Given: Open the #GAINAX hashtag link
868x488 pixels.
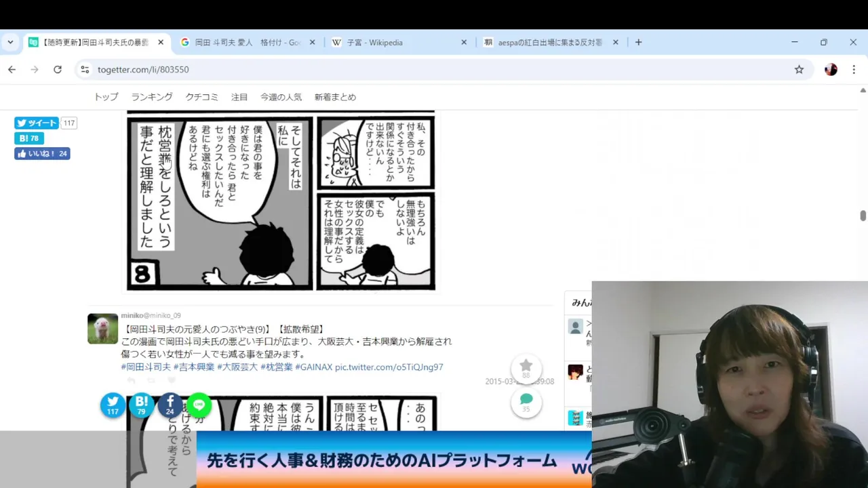Looking at the screenshot, I should pyautogui.click(x=314, y=367).
